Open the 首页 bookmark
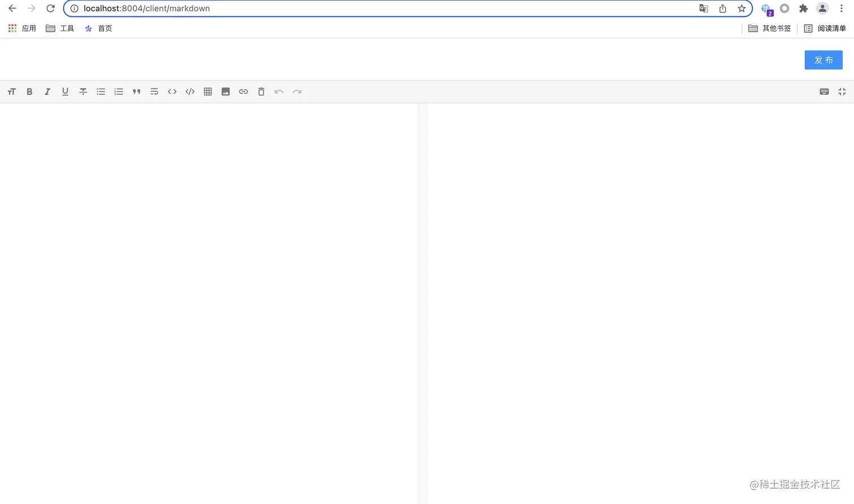854x504 pixels. 98,28
